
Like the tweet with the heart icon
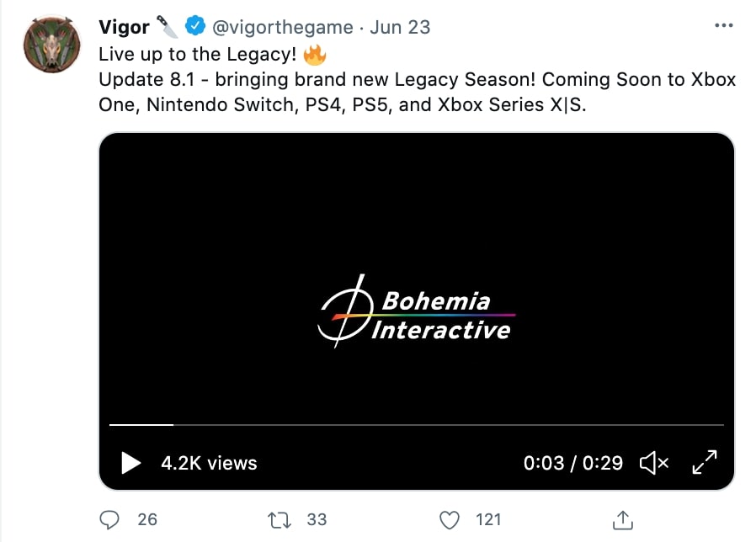click(x=450, y=520)
